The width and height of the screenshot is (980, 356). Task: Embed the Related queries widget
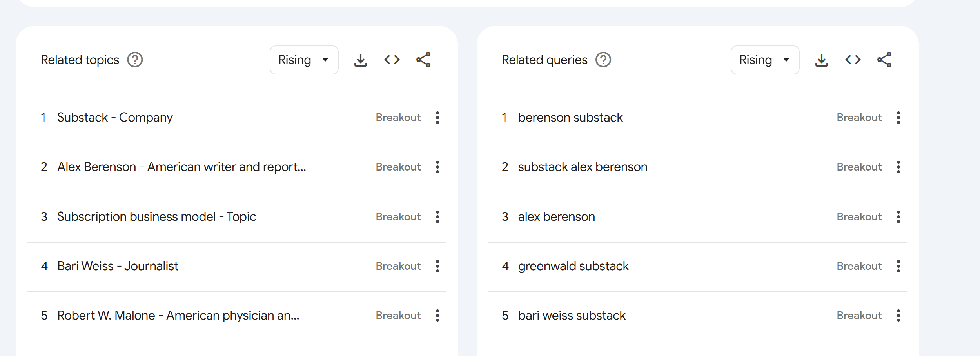(853, 60)
